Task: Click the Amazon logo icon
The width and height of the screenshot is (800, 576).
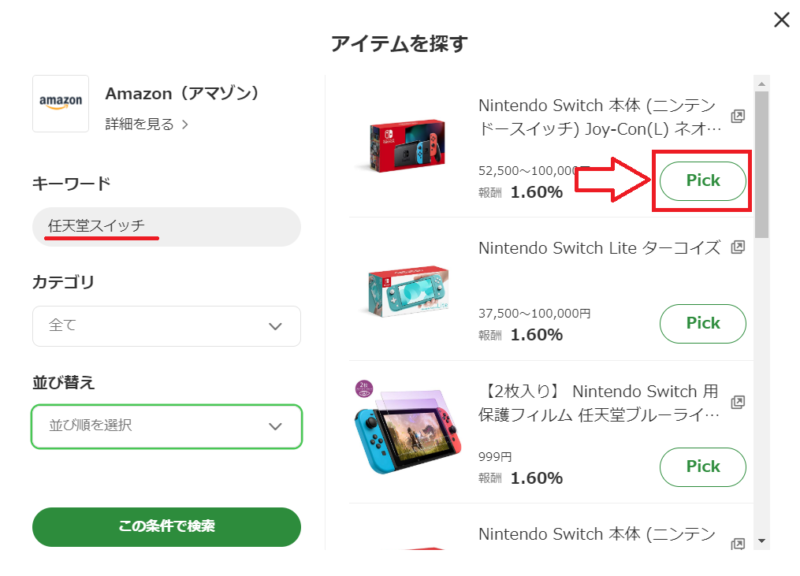Action: 61,104
